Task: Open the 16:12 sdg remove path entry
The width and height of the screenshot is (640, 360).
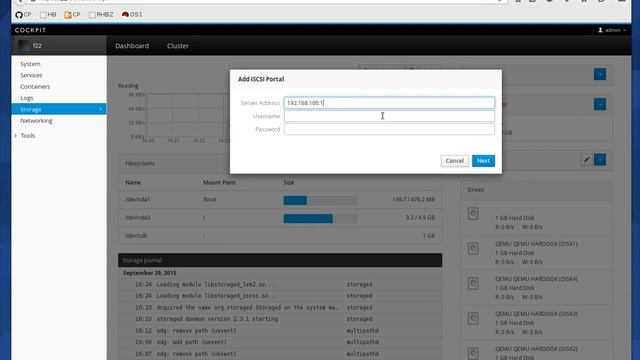Action: point(280,331)
